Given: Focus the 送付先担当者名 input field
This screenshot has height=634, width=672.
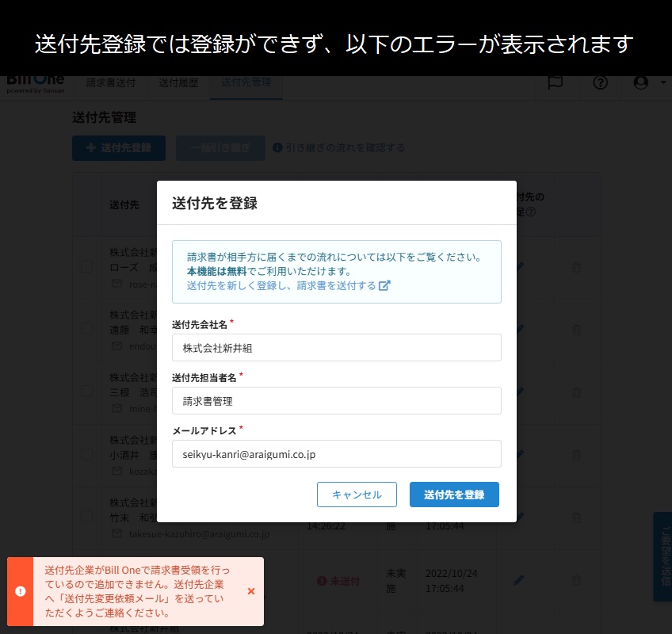Looking at the screenshot, I should [x=337, y=401].
